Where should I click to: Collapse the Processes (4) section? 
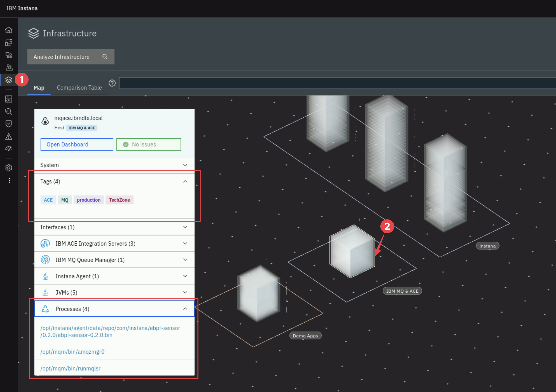(114, 309)
